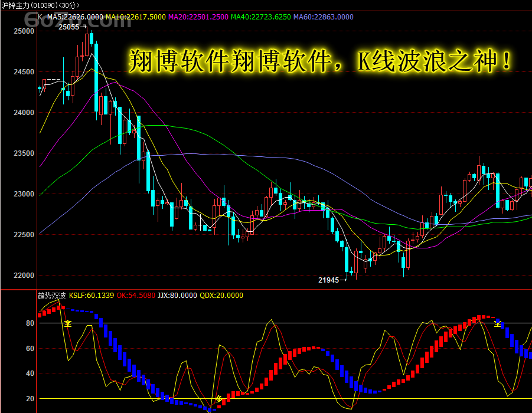Click the 24500 price axis label
The image size is (532, 413).
point(24,72)
